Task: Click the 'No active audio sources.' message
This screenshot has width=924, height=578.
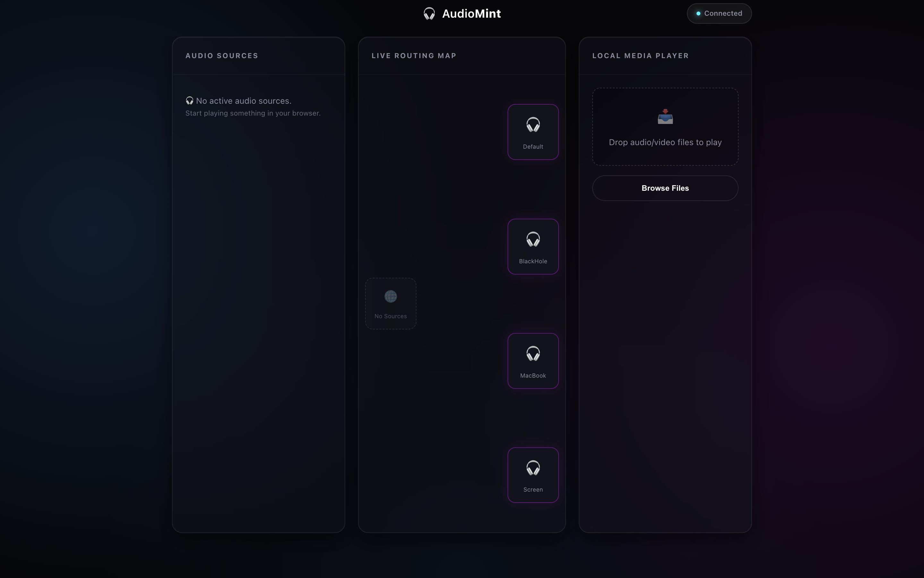Action: click(x=244, y=101)
